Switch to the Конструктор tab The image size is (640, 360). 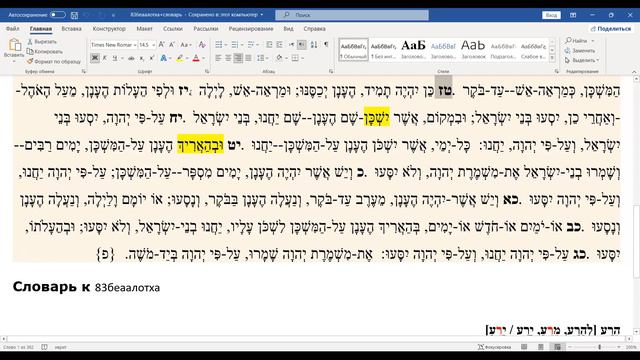(109, 29)
